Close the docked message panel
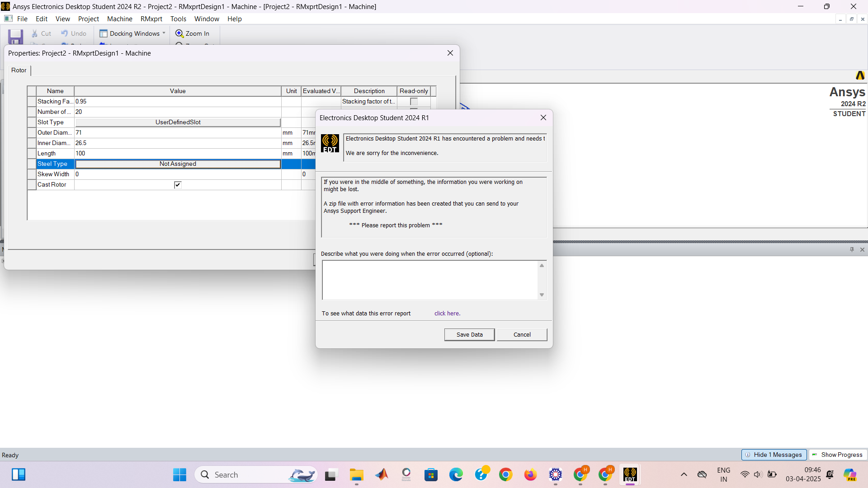The width and height of the screenshot is (868, 488). 862,250
